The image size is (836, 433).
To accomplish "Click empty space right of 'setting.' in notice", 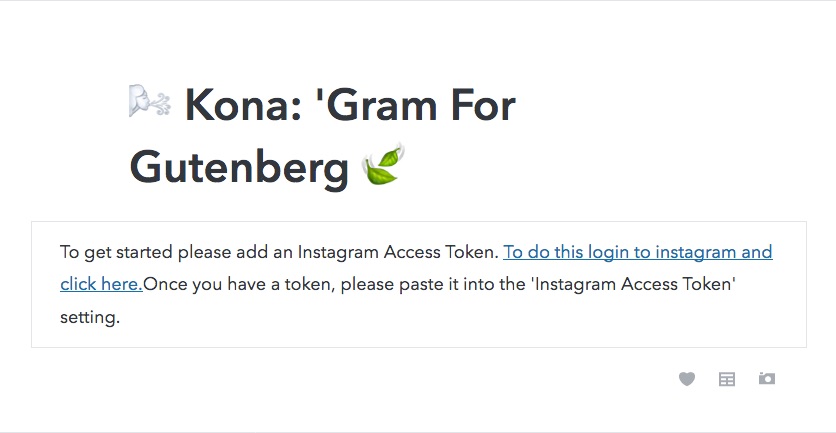I will [x=450, y=318].
